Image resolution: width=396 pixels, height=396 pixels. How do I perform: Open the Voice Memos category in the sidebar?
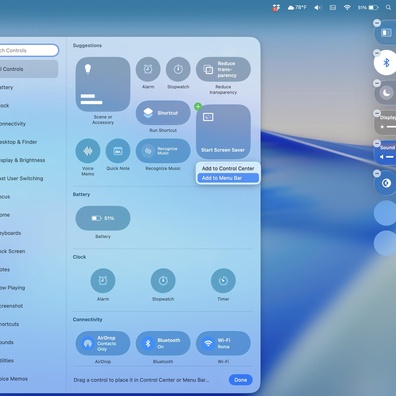[28, 379]
